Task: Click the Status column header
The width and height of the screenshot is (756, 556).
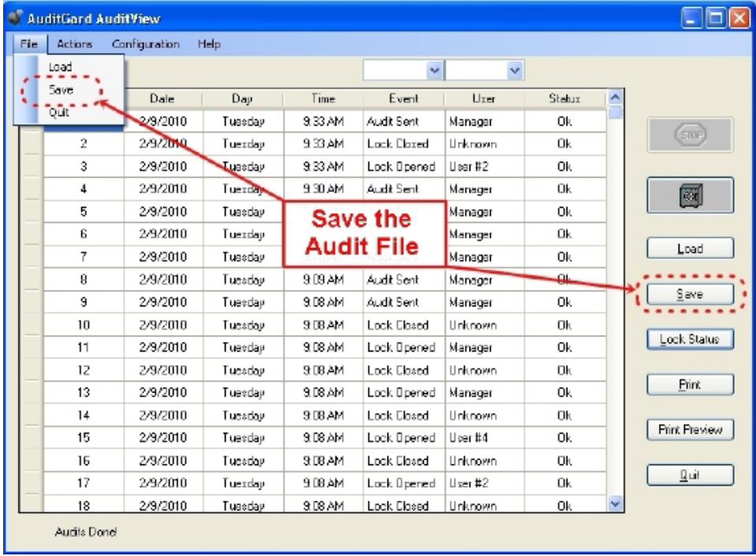Action: (564, 99)
